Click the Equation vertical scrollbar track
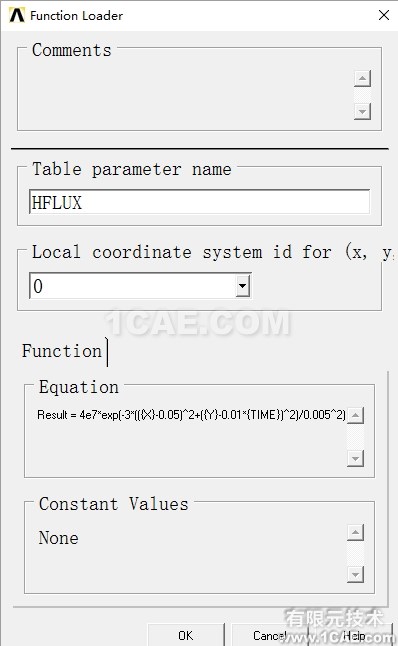 pos(356,437)
